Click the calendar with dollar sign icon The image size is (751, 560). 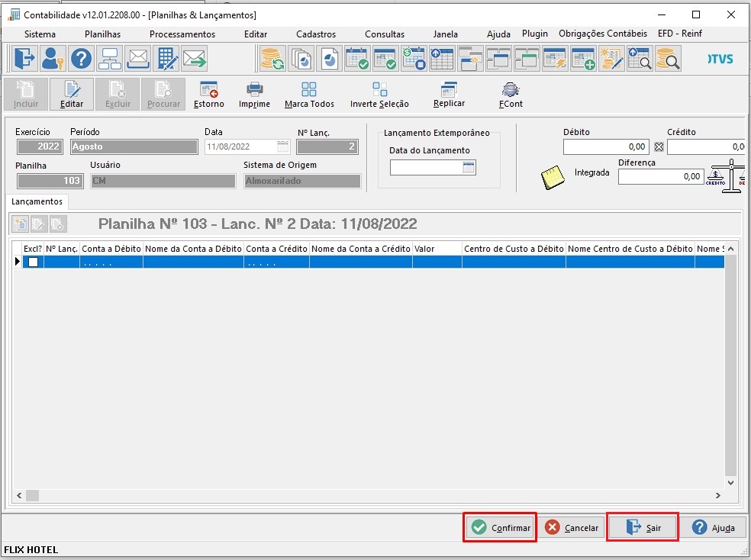point(414,59)
